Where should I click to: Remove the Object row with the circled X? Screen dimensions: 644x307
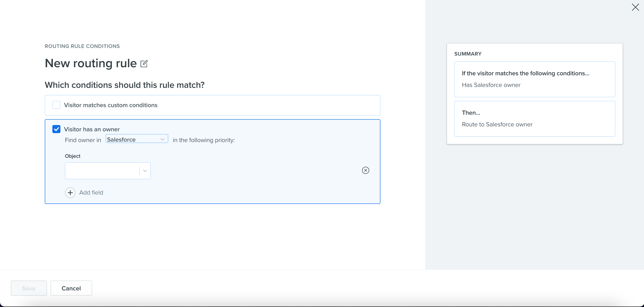(x=365, y=170)
